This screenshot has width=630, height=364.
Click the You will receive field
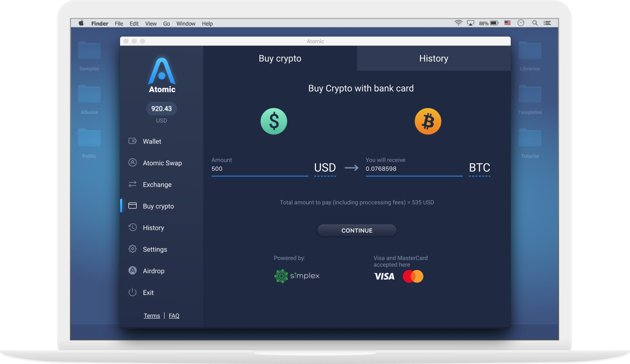tap(414, 169)
